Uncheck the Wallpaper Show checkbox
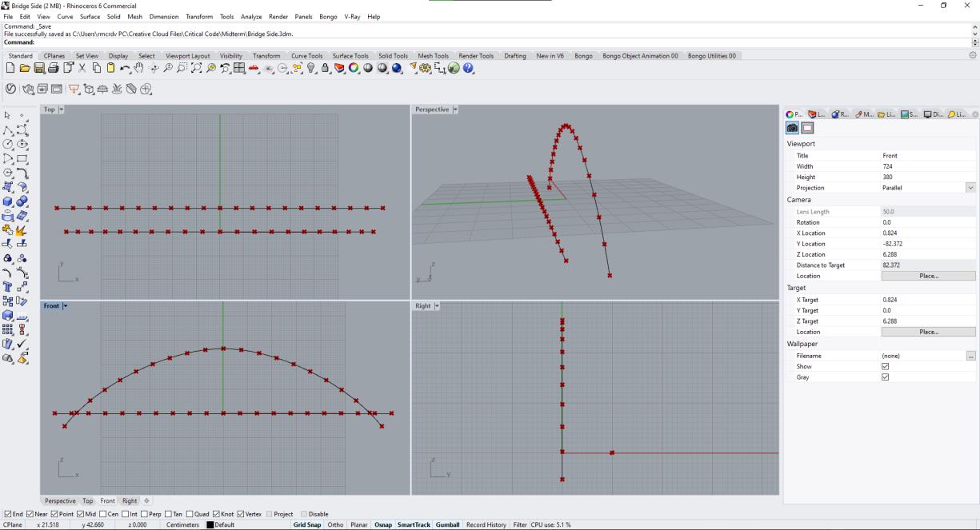The height and width of the screenshot is (530, 980). pos(885,366)
